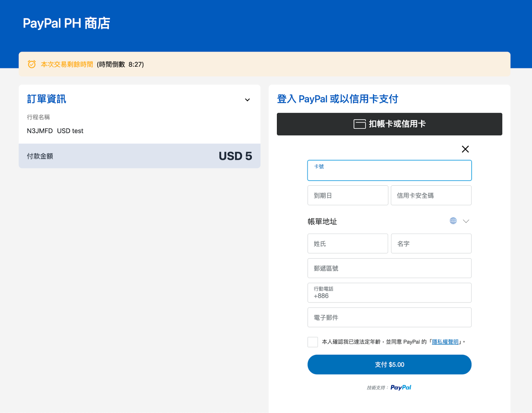Click the 郵遞區號 postal code field
This screenshot has width=532, height=413.
389,268
